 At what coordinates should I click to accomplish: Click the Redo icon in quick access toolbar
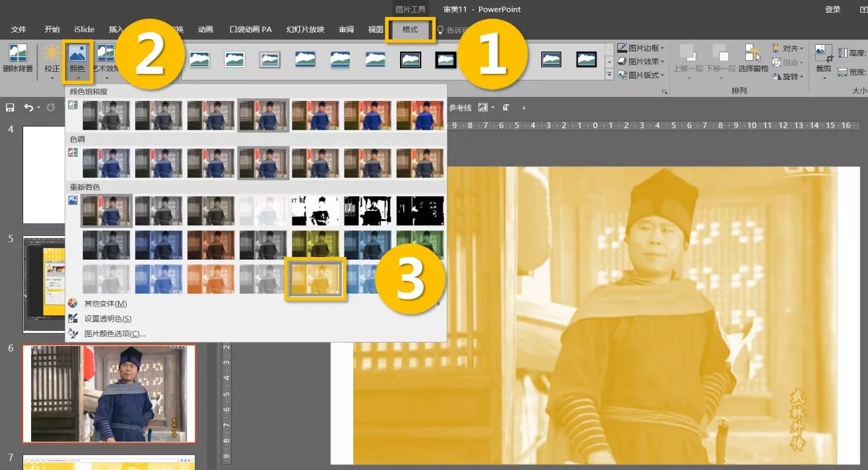click(x=51, y=107)
